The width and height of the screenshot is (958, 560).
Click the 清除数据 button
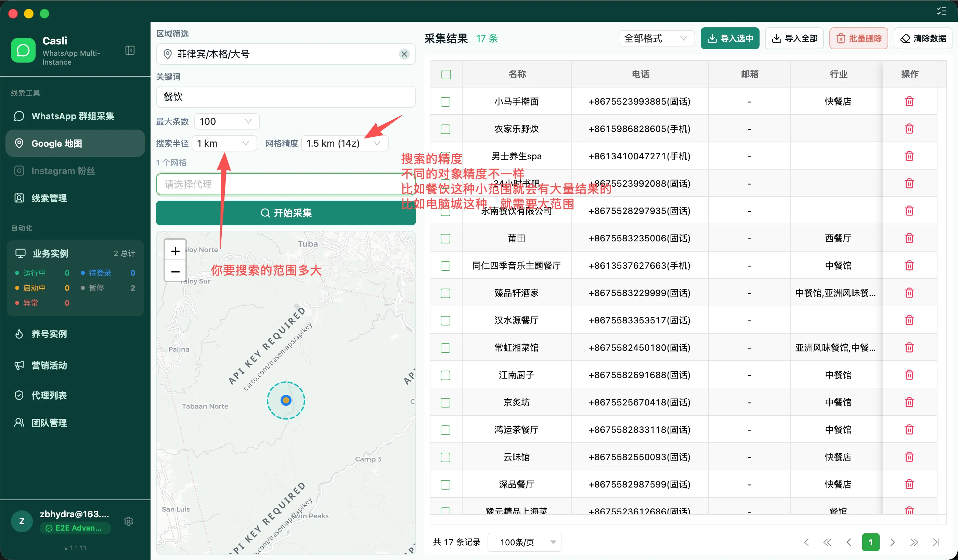(923, 38)
